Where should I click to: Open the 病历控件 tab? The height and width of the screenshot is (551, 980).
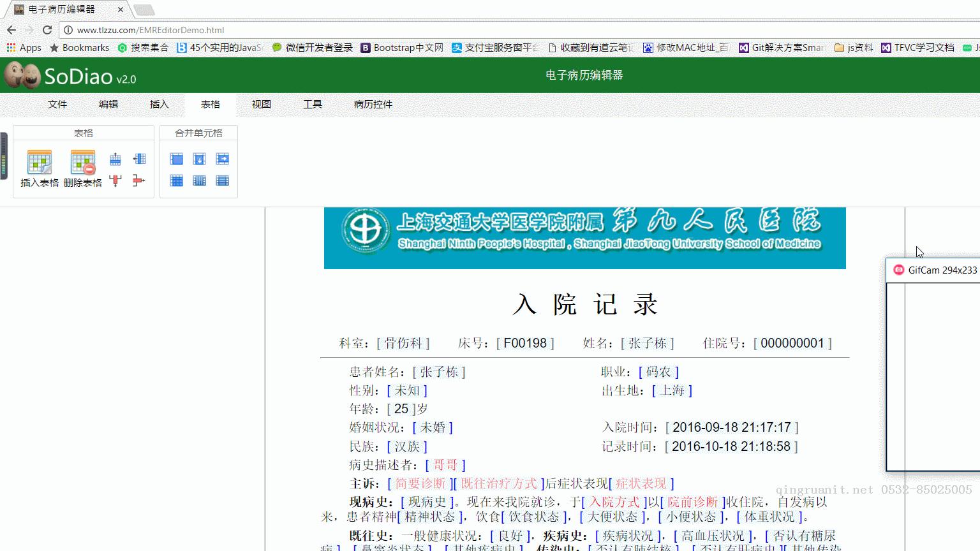point(373,104)
